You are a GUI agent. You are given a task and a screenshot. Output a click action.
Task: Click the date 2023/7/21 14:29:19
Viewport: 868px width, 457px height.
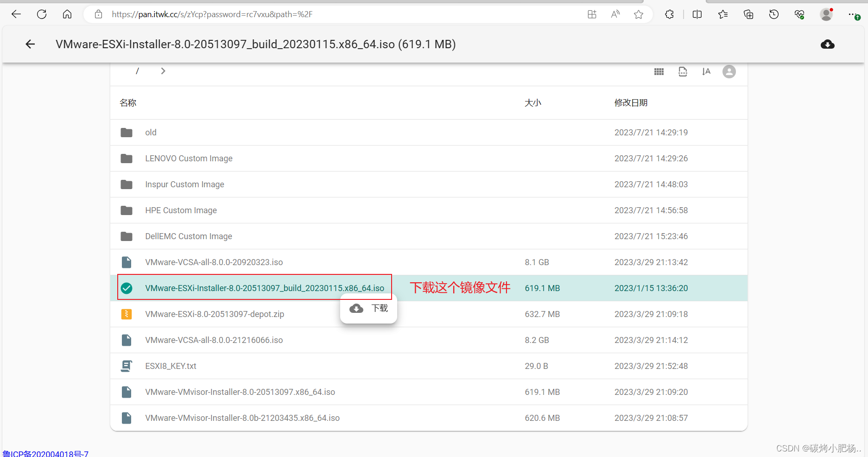click(651, 133)
